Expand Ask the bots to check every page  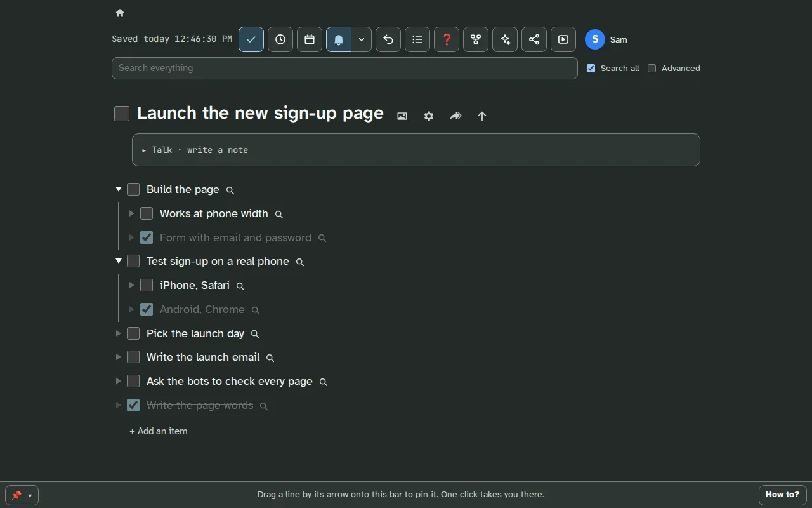(x=119, y=381)
